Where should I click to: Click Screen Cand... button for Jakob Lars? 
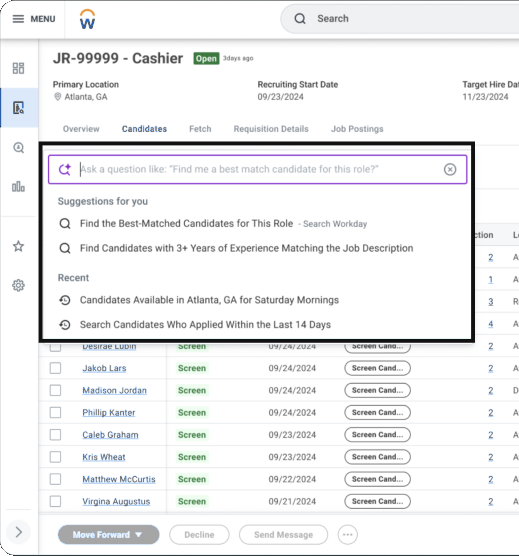tap(378, 368)
